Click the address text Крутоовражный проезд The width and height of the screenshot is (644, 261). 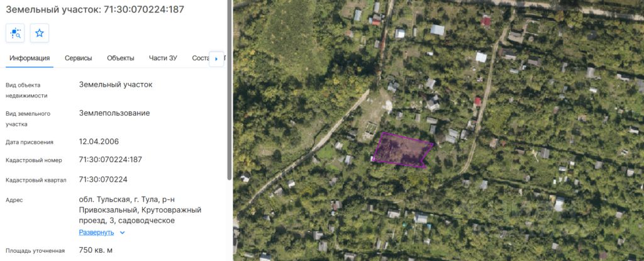pyautogui.click(x=140, y=215)
